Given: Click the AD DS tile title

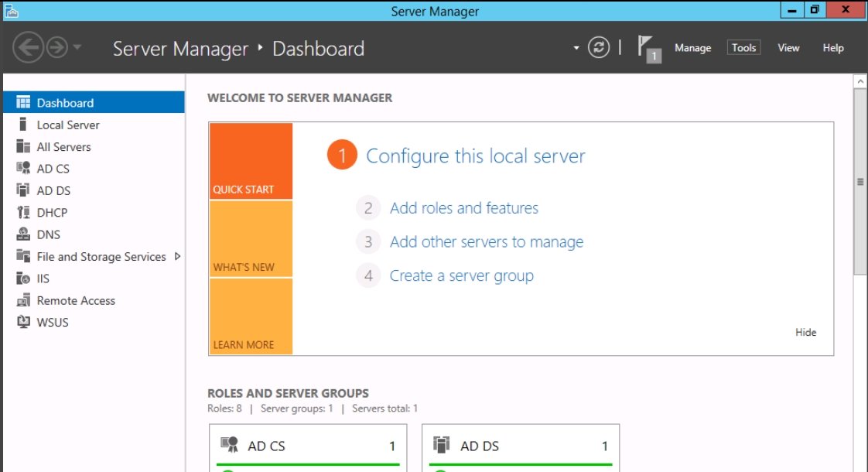Looking at the screenshot, I should (x=480, y=446).
